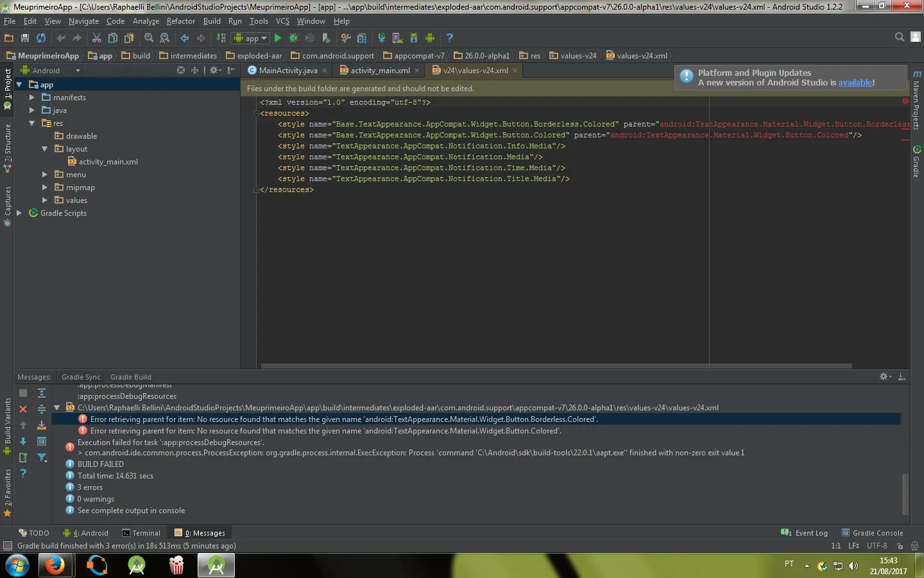Open the toolbar Help question mark

(x=449, y=39)
